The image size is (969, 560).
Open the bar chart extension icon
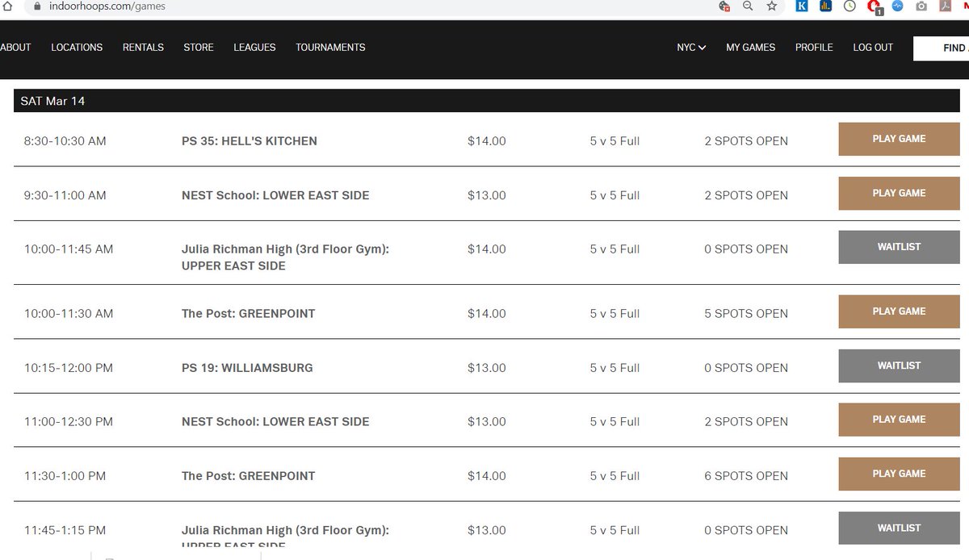coord(825,6)
